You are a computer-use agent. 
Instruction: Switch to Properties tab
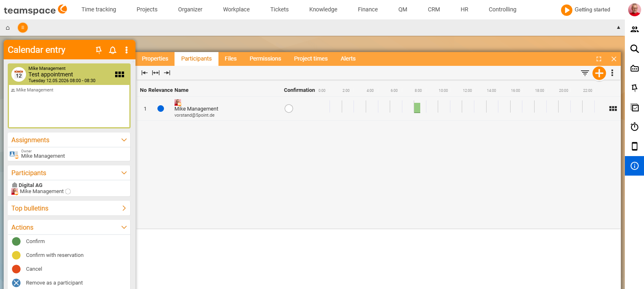click(x=155, y=59)
